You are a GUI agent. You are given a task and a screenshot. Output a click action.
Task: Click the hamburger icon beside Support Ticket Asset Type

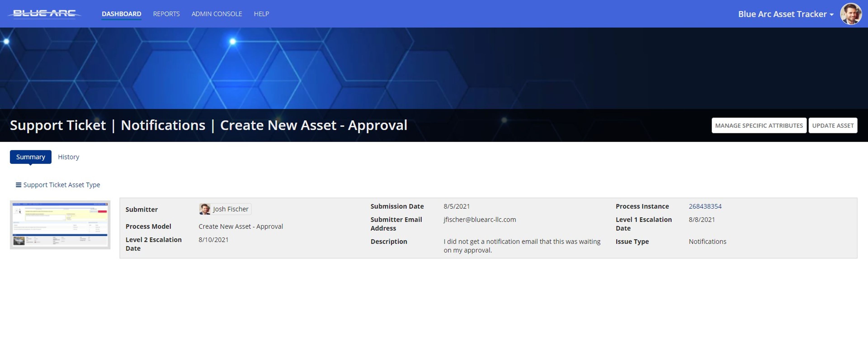pos(19,185)
